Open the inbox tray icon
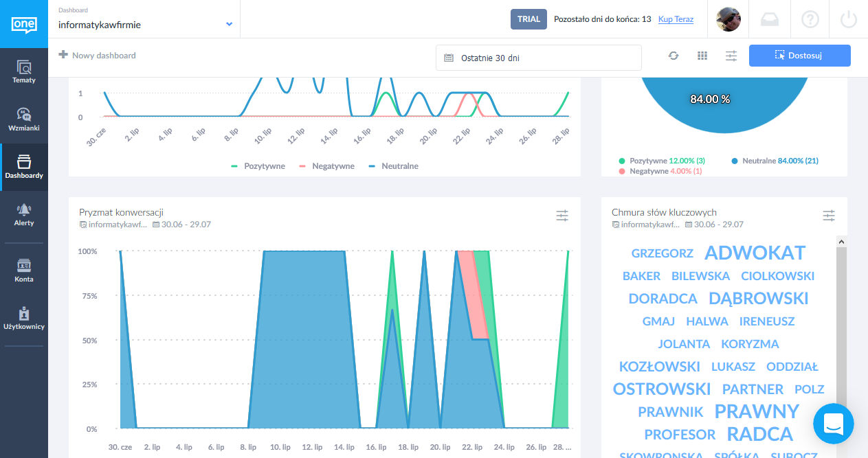This screenshot has height=458, width=868. tap(770, 19)
